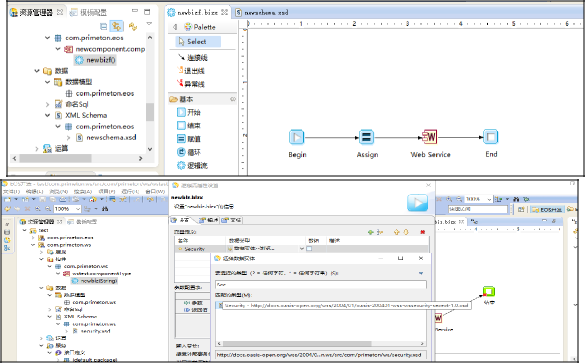Click the green end node in the lower canvas
The width and height of the screenshot is (585, 363).
click(x=488, y=291)
